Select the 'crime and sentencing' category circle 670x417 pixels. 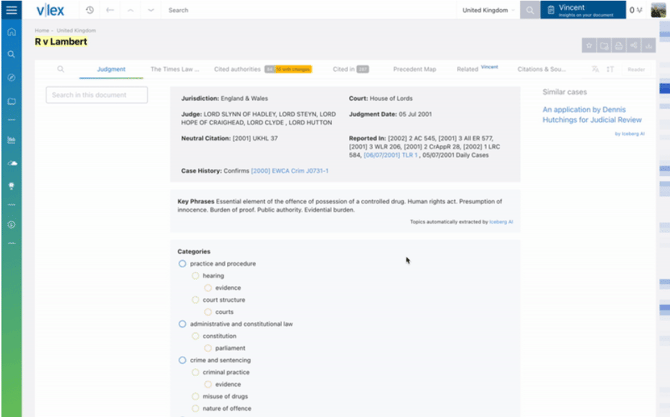tap(182, 360)
